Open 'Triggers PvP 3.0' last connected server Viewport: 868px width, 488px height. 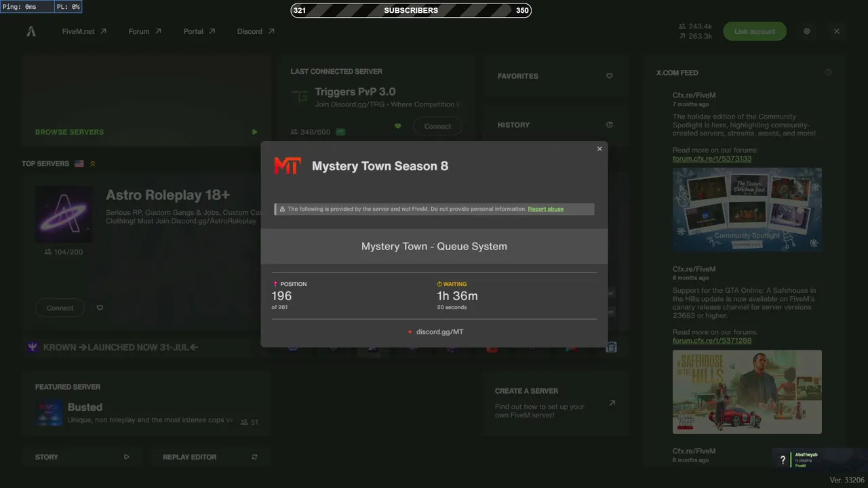pyautogui.click(x=355, y=91)
